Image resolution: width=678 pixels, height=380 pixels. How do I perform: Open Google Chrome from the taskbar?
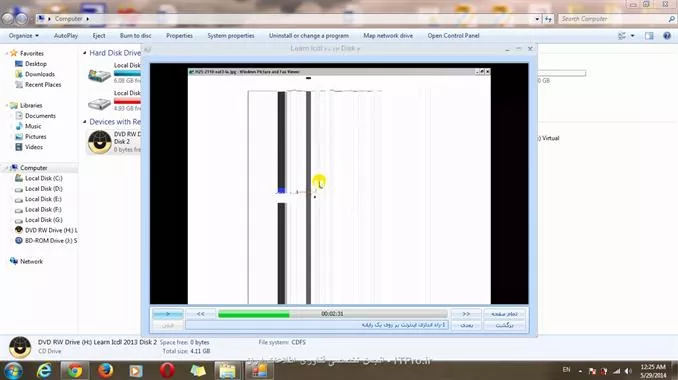point(75,371)
